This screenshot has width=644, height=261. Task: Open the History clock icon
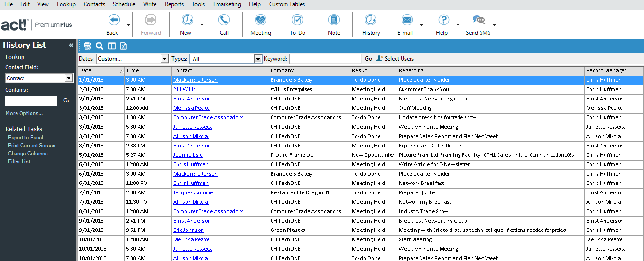[x=371, y=20]
